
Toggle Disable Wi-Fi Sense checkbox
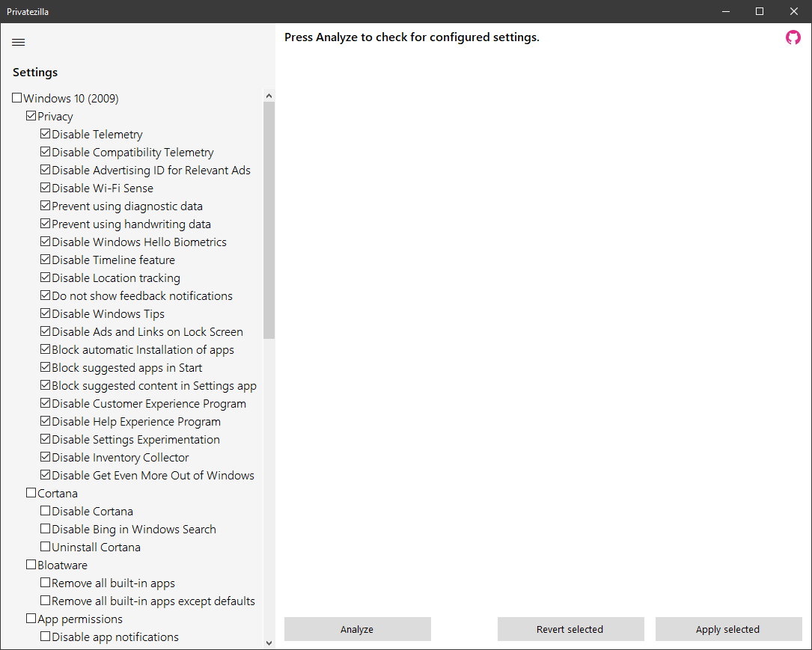point(46,188)
